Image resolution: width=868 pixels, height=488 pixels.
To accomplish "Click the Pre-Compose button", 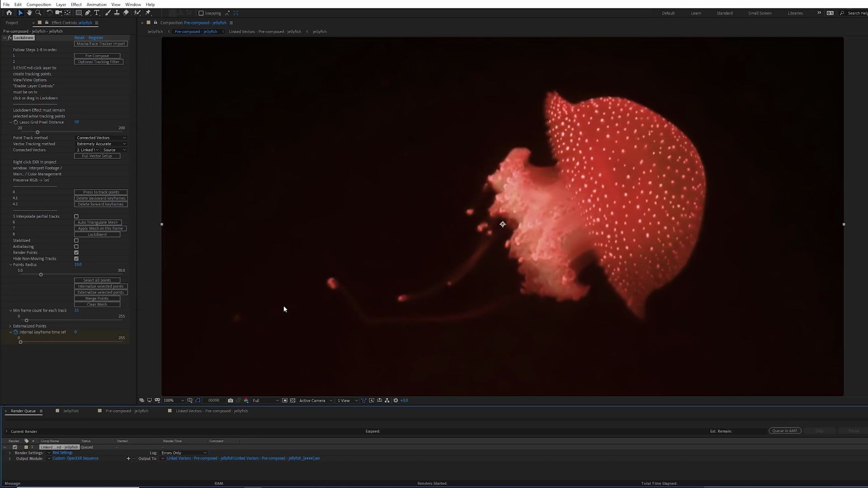I will click(97, 56).
